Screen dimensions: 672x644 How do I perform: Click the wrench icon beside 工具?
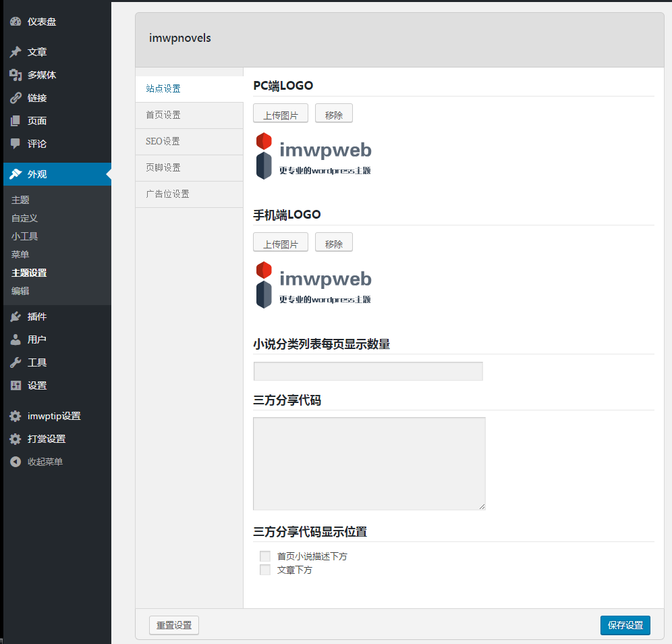(16, 363)
